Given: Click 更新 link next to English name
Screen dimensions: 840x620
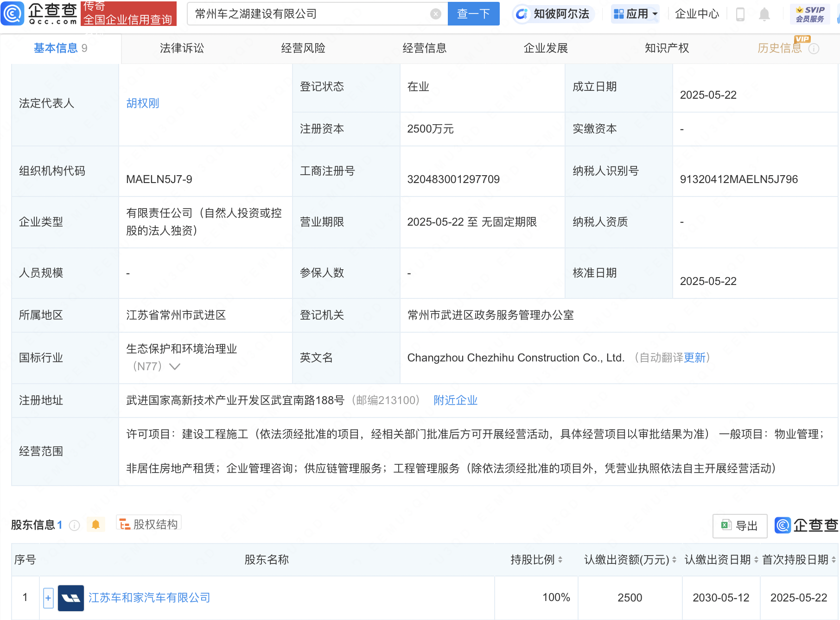Looking at the screenshot, I should point(694,358).
